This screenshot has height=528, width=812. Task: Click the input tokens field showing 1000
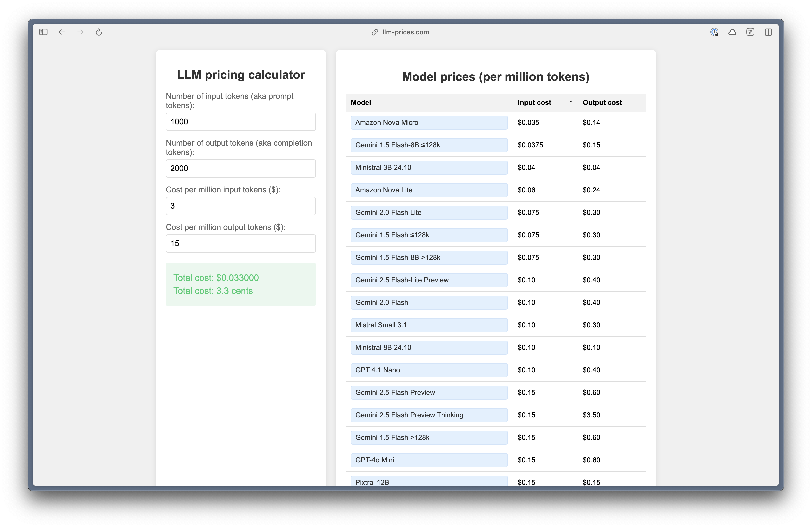point(241,122)
